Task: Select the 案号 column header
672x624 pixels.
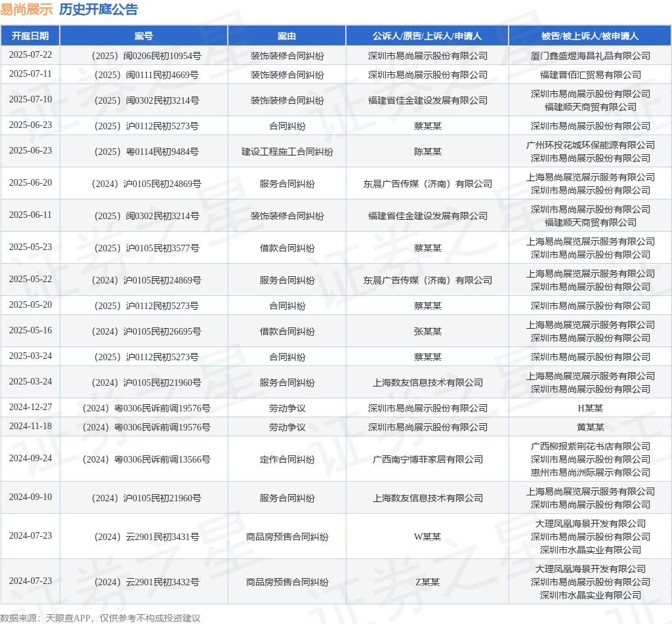Action: [x=144, y=36]
